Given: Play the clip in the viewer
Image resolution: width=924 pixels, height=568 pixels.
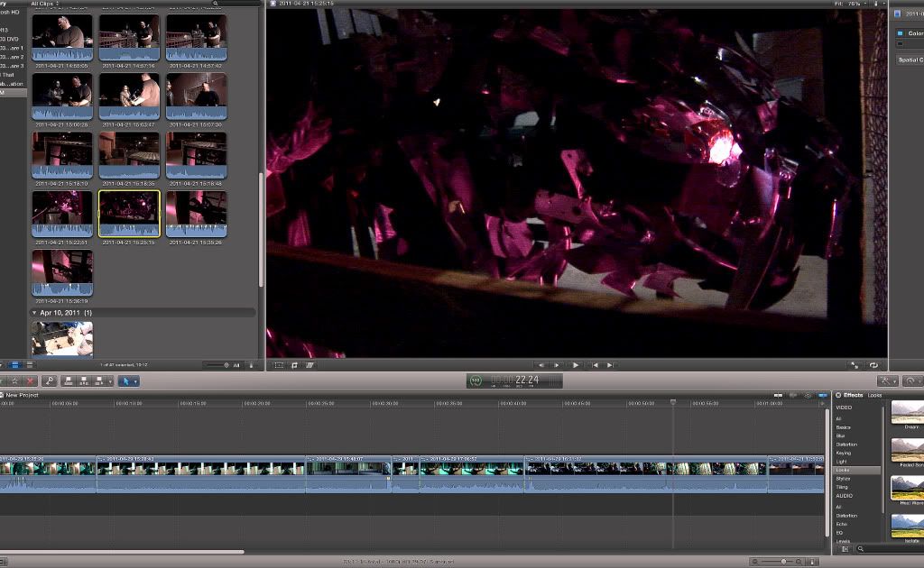Looking at the screenshot, I should click(576, 365).
